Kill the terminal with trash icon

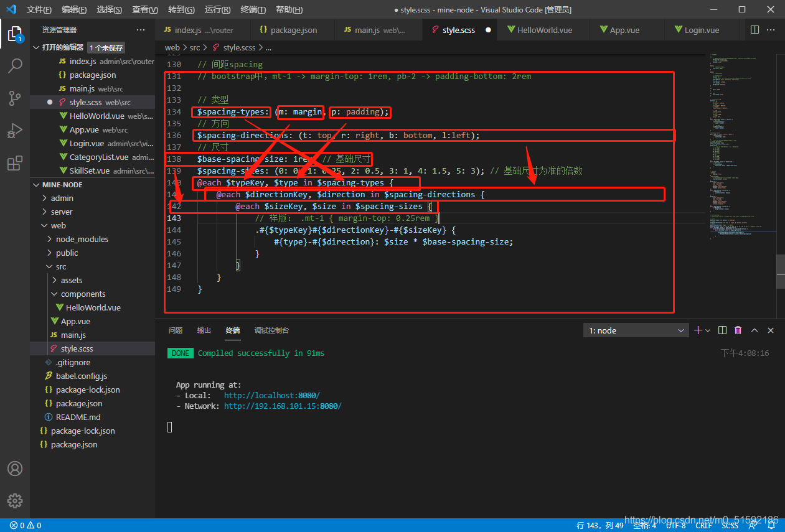click(x=738, y=330)
